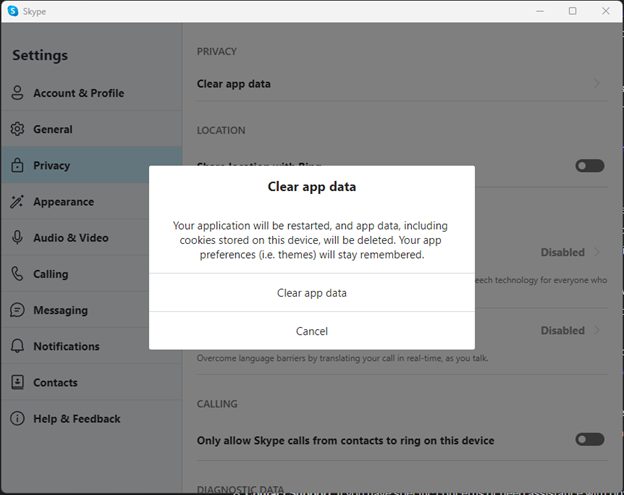Image resolution: width=624 pixels, height=495 pixels.
Task: Toggle Only allow Skype calls from contacts
Action: (589, 440)
